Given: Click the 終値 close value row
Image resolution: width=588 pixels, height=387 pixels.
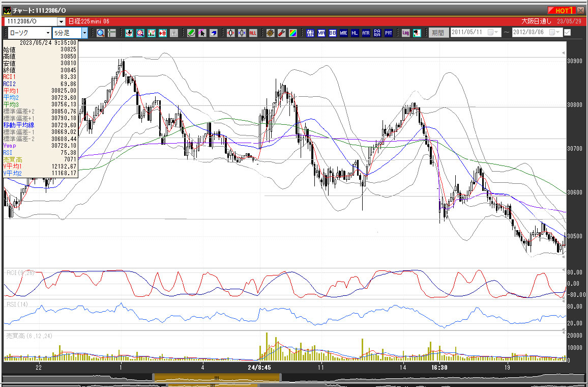Looking at the screenshot, I should click(40, 70).
